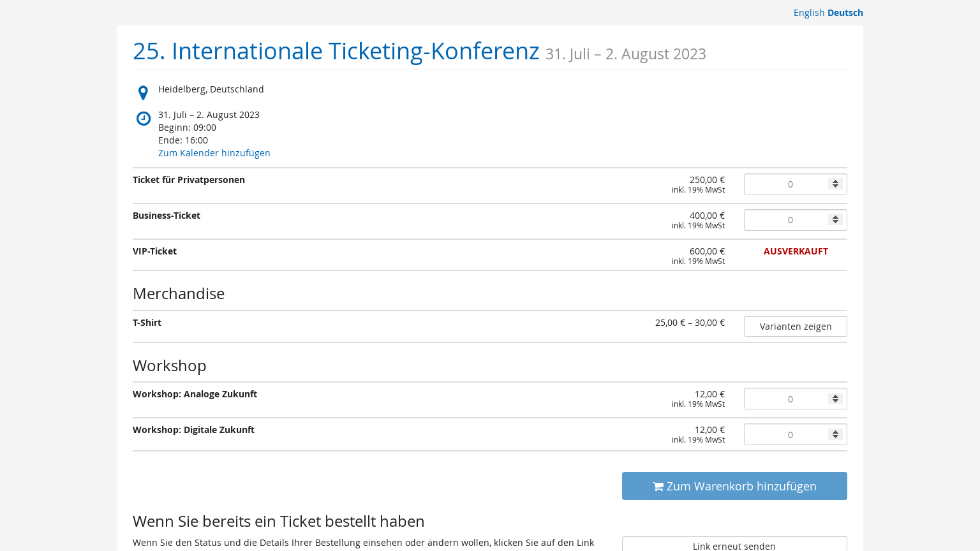980x551 pixels.
Task: Click the location pin icon beside Heidelberg
Action: coord(143,92)
